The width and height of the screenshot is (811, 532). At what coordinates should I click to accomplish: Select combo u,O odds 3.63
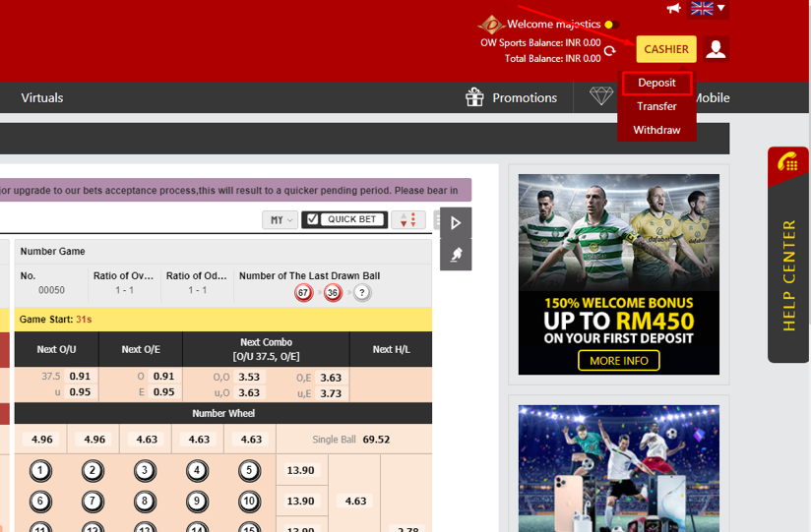pyautogui.click(x=249, y=392)
